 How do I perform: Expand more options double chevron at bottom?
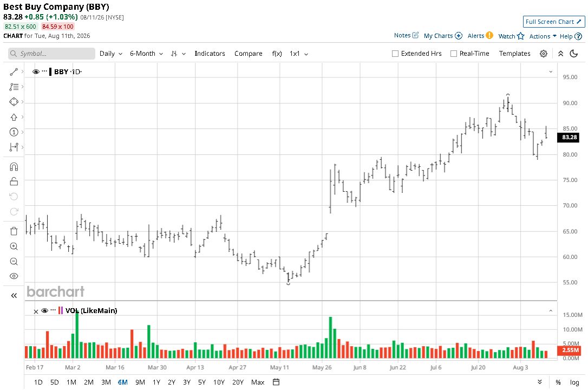pos(540,382)
